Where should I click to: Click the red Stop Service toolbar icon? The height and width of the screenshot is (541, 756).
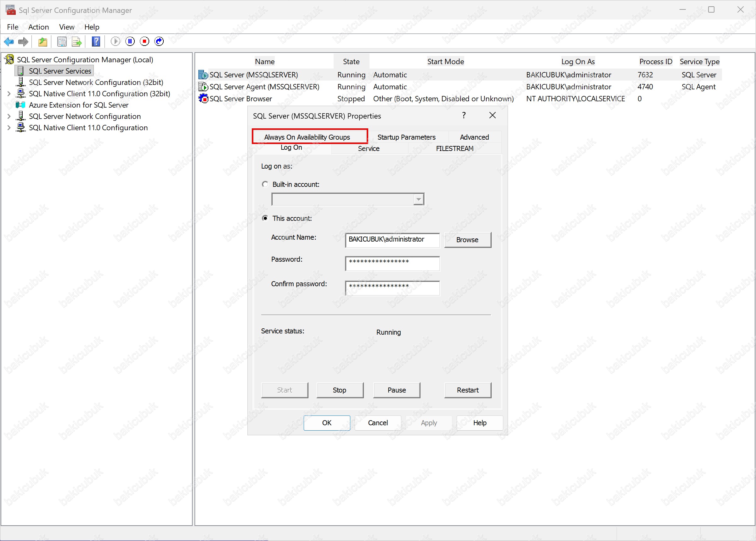pyautogui.click(x=145, y=41)
